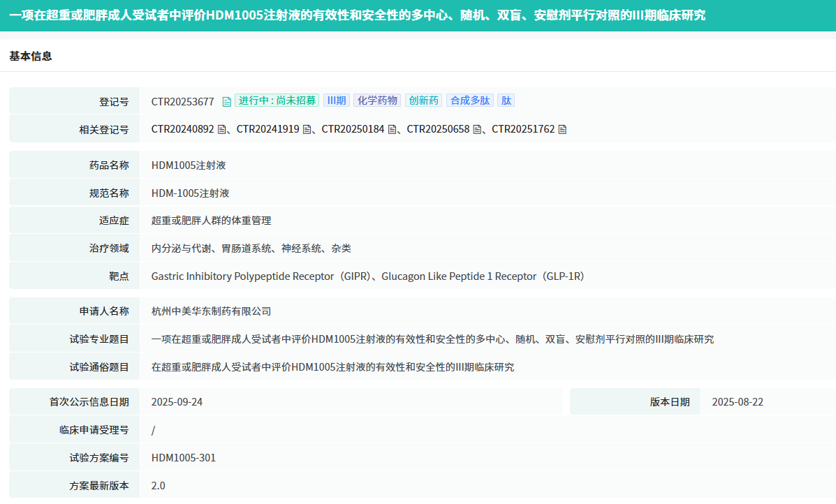This screenshot has width=836, height=504.
Task: Click the document icon after CTR20250658
Action: [x=477, y=129]
